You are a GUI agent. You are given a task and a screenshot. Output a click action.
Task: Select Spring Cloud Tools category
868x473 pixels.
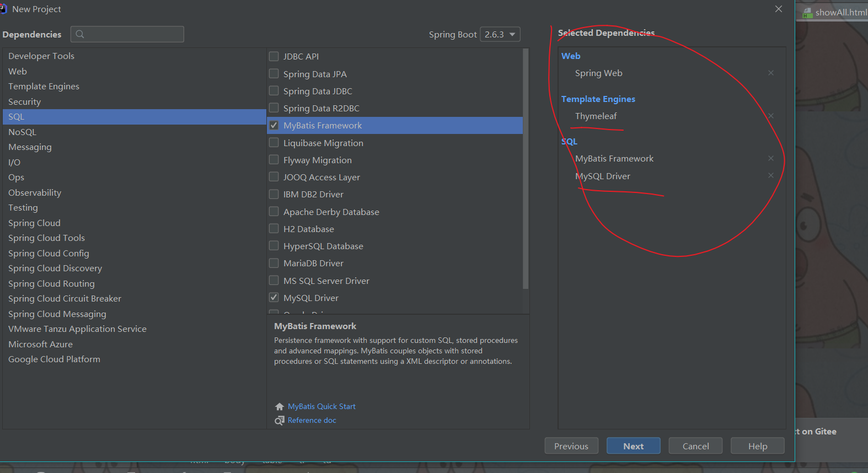[x=135, y=238]
